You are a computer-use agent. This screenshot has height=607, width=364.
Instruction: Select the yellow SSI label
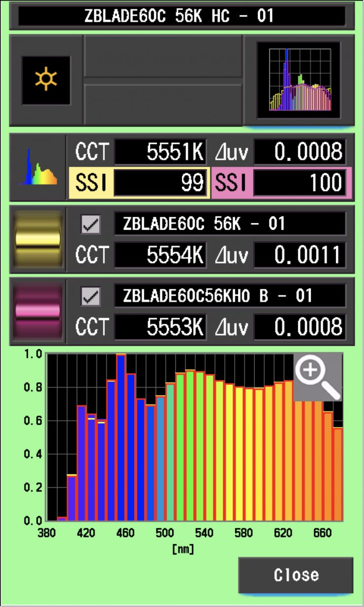pos(91,183)
